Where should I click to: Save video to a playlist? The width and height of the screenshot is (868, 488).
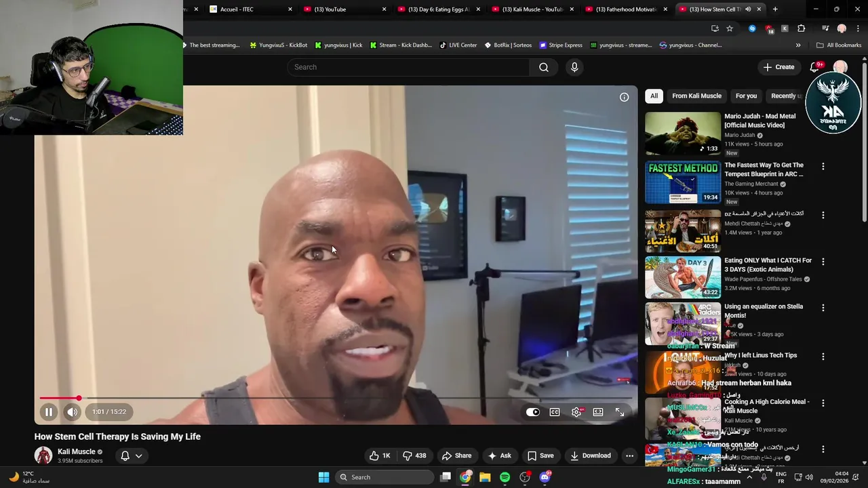pos(540,455)
